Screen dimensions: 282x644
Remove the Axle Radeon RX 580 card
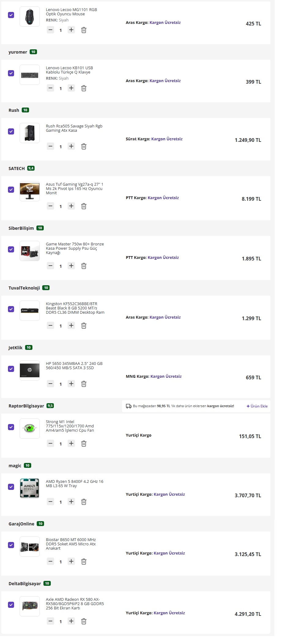pyautogui.click(x=84, y=621)
